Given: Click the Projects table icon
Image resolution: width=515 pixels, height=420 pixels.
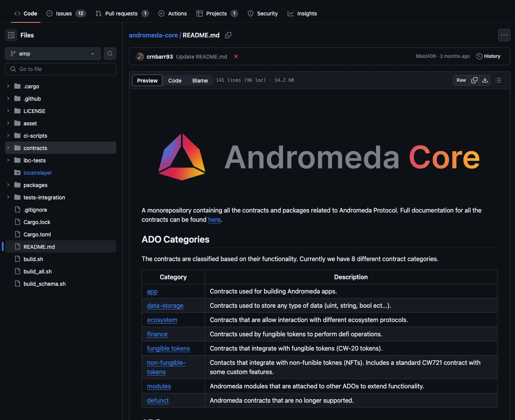Looking at the screenshot, I should tap(200, 13).
